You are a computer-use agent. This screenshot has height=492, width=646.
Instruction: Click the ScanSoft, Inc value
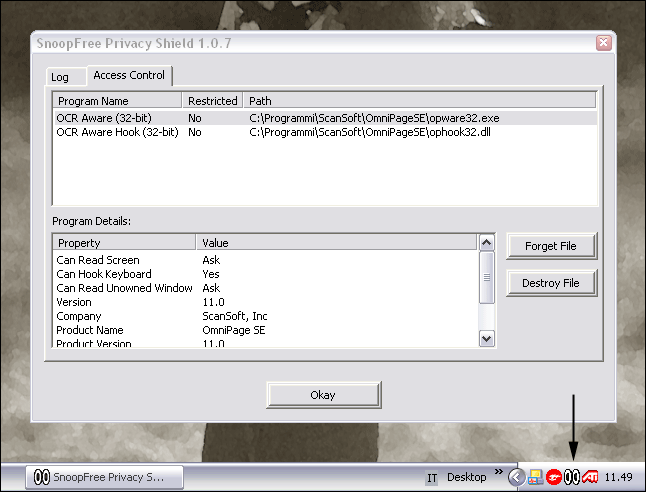point(235,316)
